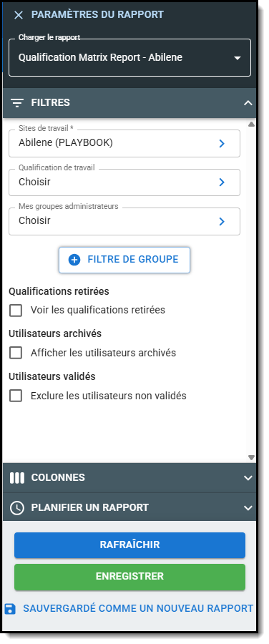Click the filter lines icon beside FILTRES
The width and height of the screenshot is (269, 644).
click(17, 102)
